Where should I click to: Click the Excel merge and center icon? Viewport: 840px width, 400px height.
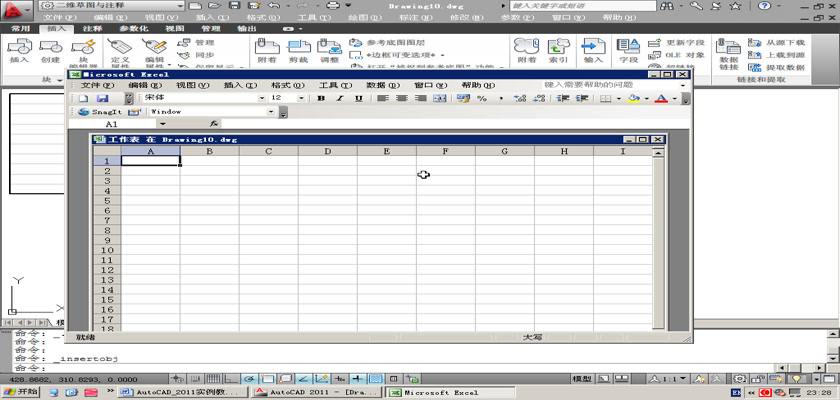[x=439, y=99]
